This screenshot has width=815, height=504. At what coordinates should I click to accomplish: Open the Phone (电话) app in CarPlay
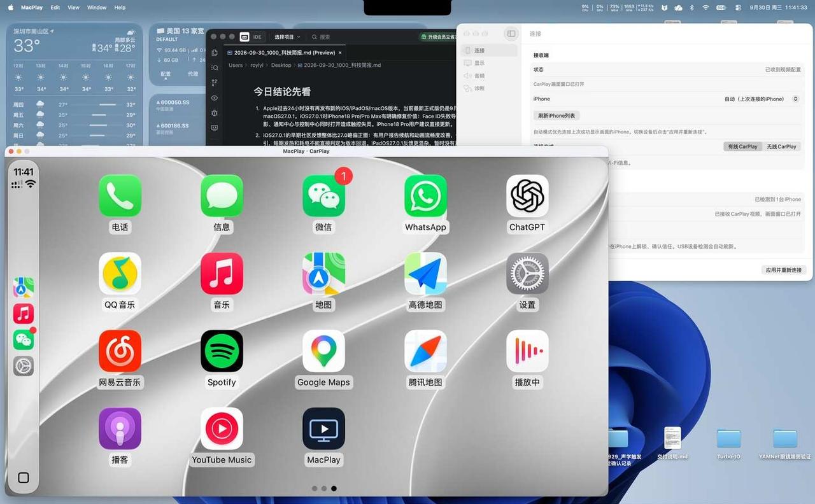coord(120,196)
